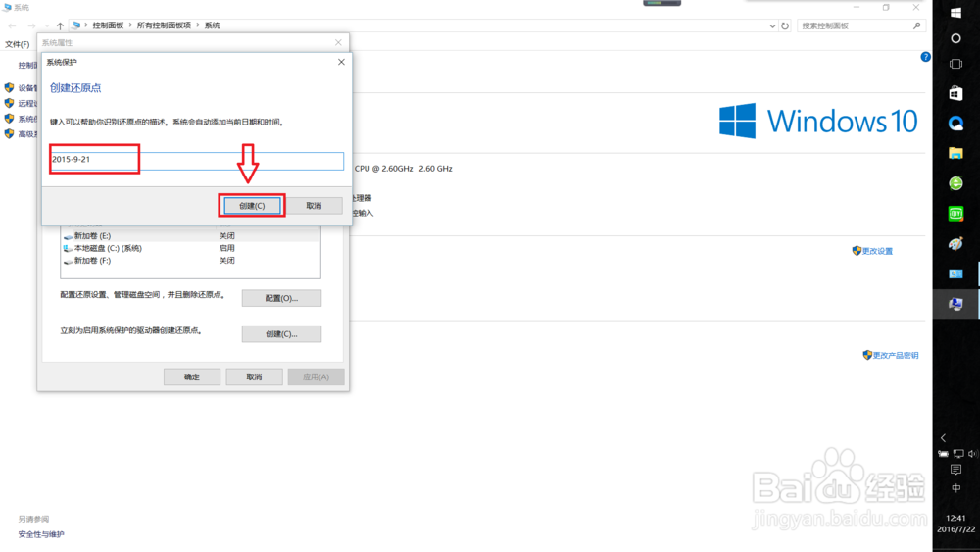Open the Windows Start menu
The width and height of the screenshot is (980, 552).
(x=955, y=13)
